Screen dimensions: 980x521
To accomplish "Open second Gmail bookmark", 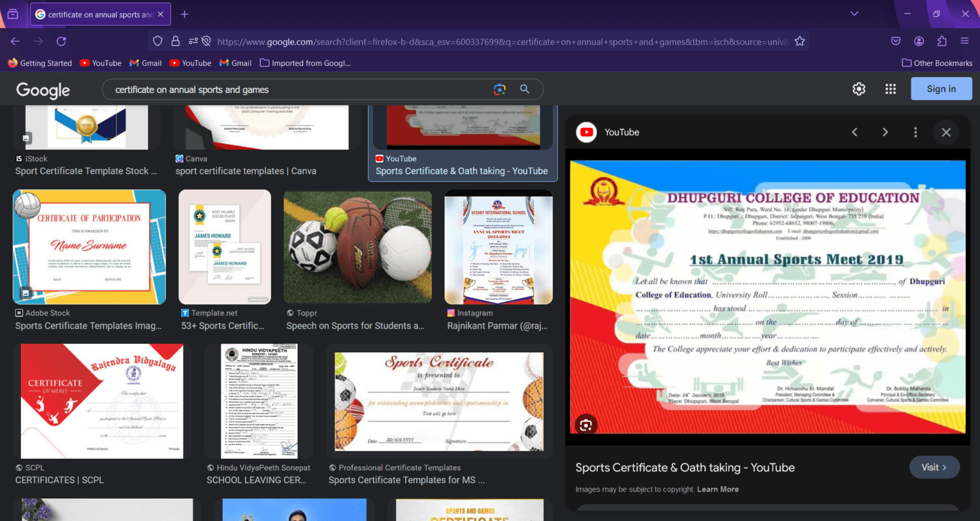I will point(236,63).
